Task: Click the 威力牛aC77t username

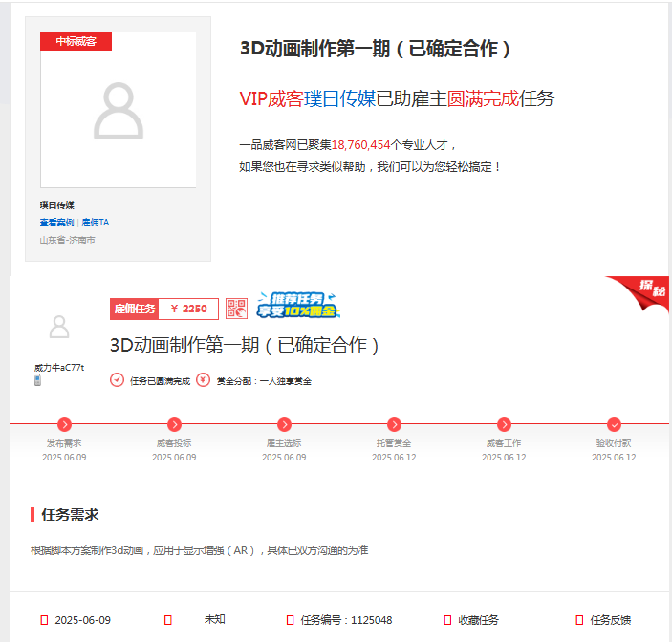Action: coord(59,368)
